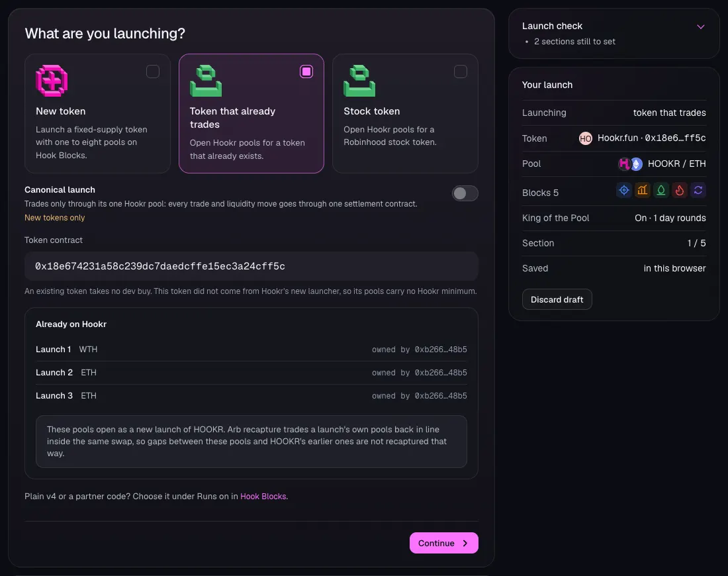Click the green icon on 'Token that already trades'

(206, 81)
